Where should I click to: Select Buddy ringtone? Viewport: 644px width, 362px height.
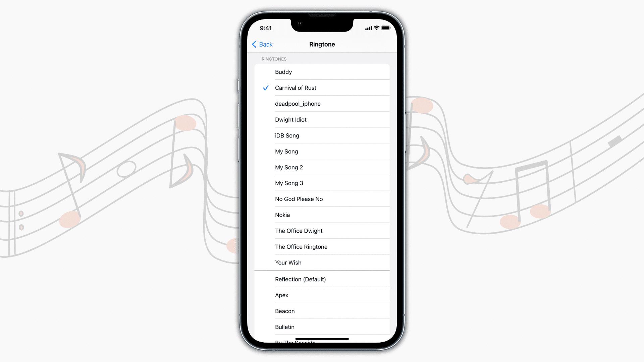pyautogui.click(x=283, y=72)
